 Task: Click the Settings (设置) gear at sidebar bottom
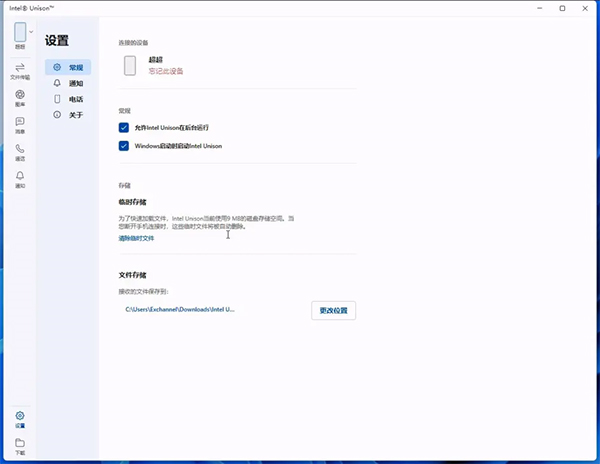tap(20, 418)
